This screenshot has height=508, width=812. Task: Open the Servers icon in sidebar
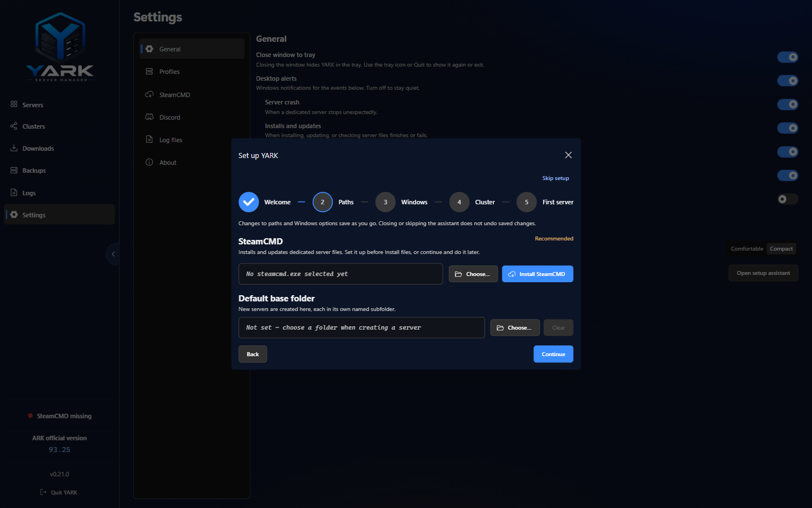click(14, 104)
